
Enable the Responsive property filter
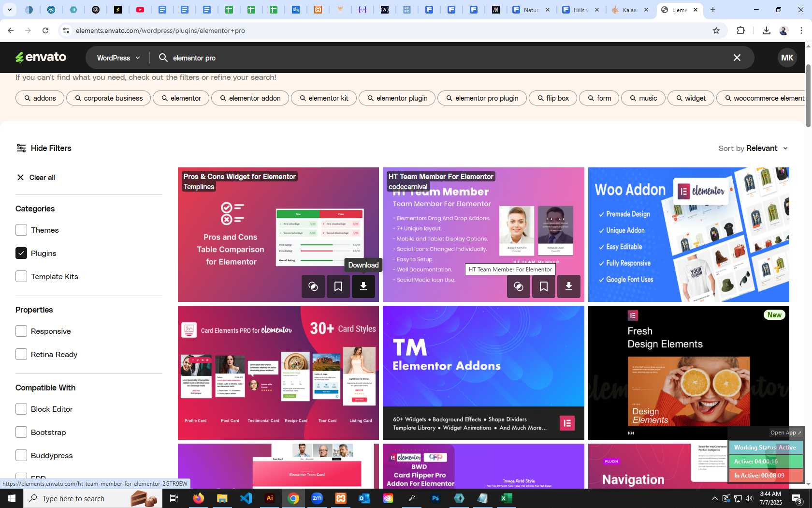click(x=21, y=331)
